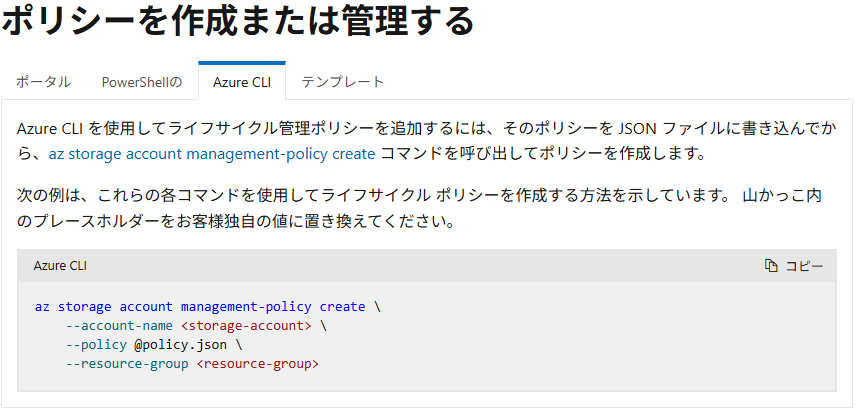Viewport: 856px width, 412px height.
Task: Open the PowerShellの tab
Action: 142,82
